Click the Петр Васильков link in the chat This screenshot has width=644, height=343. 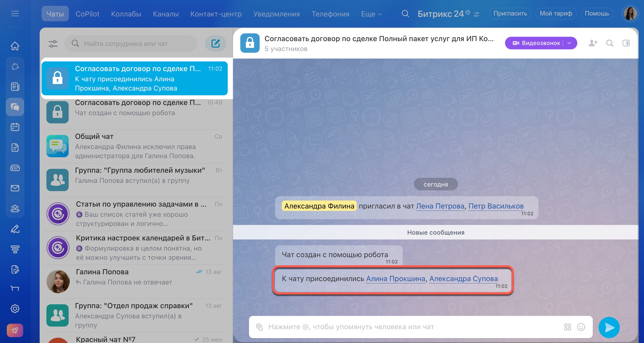point(496,206)
